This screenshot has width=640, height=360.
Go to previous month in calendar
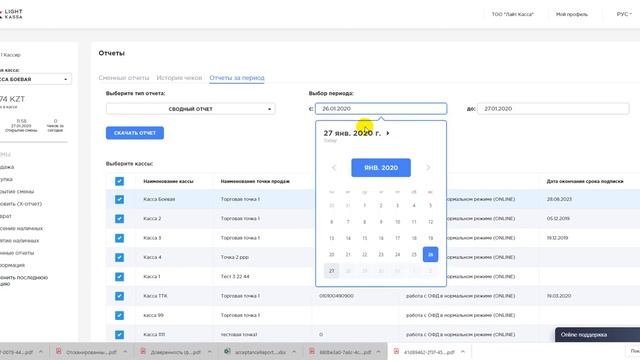click(333, 168)
